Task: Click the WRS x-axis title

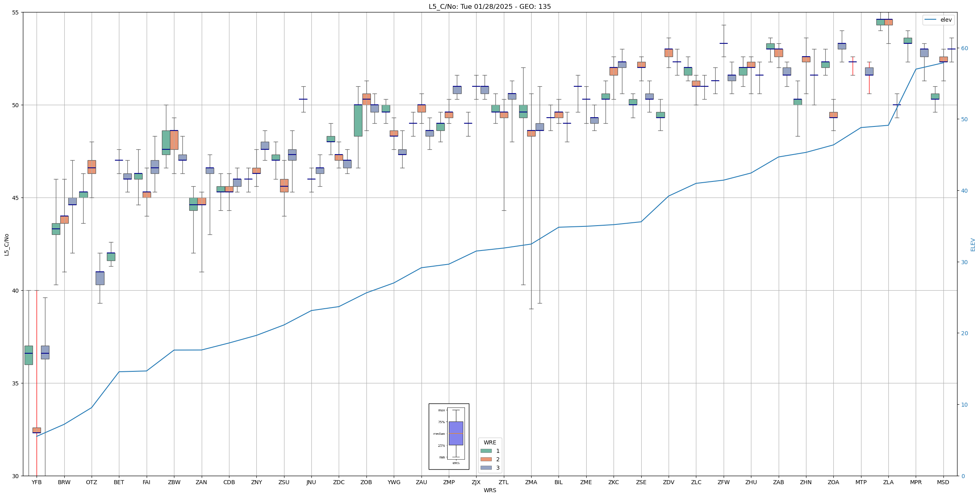Action: click(490, 490)
